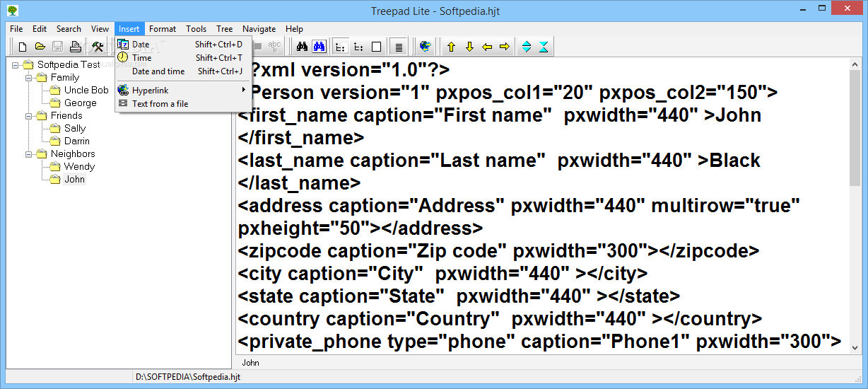Click the Sally folder icon
Image resolution: width=868 pixels, height=389 pixels.
tap(55, 128)
